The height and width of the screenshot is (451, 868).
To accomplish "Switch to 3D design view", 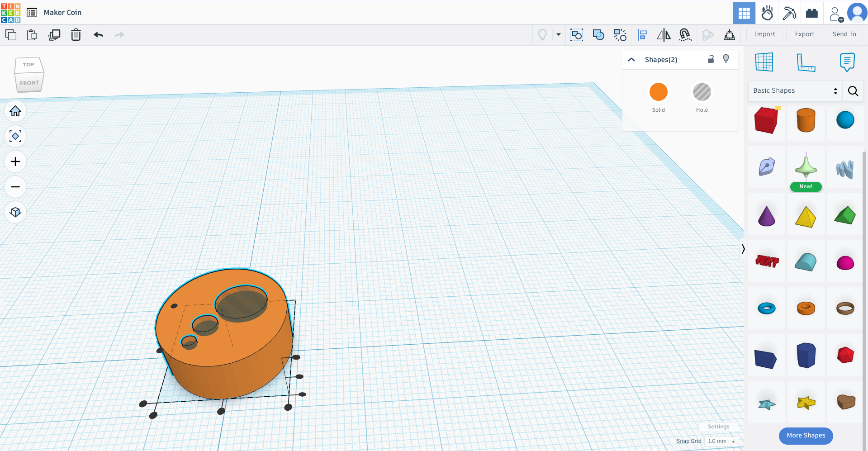I will pyautogui.click(x=744, y=13).
